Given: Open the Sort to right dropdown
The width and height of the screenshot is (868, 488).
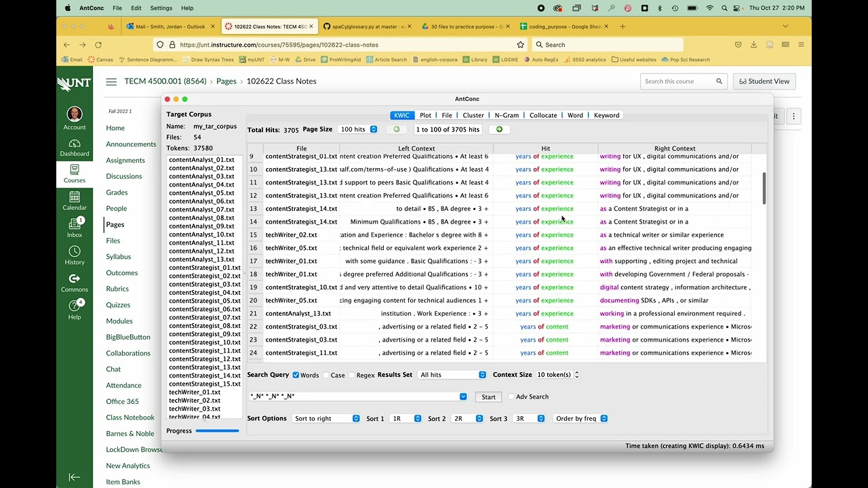Looking at the screenshot, I should click(325, 419).
